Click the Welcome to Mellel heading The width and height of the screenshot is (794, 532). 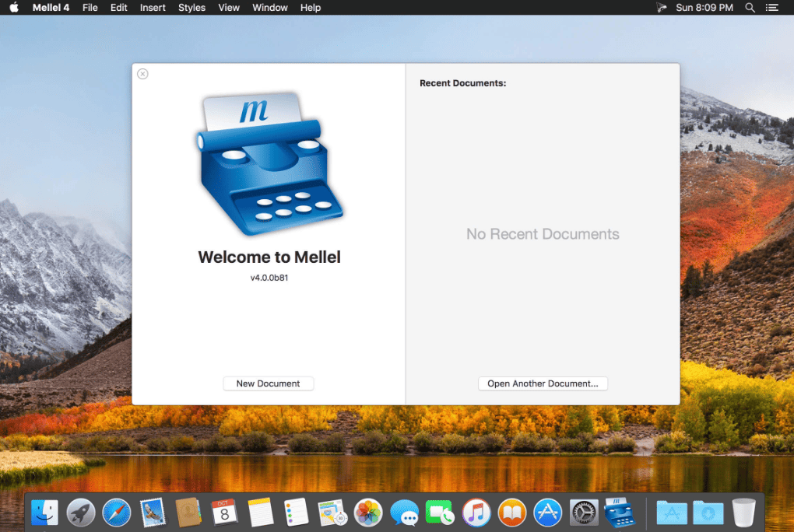click(269, 257)
